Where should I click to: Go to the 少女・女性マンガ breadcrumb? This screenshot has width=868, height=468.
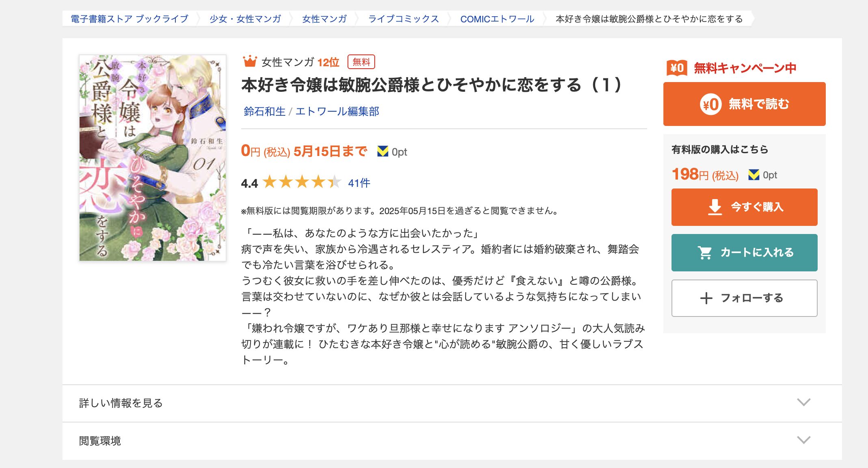245,19
